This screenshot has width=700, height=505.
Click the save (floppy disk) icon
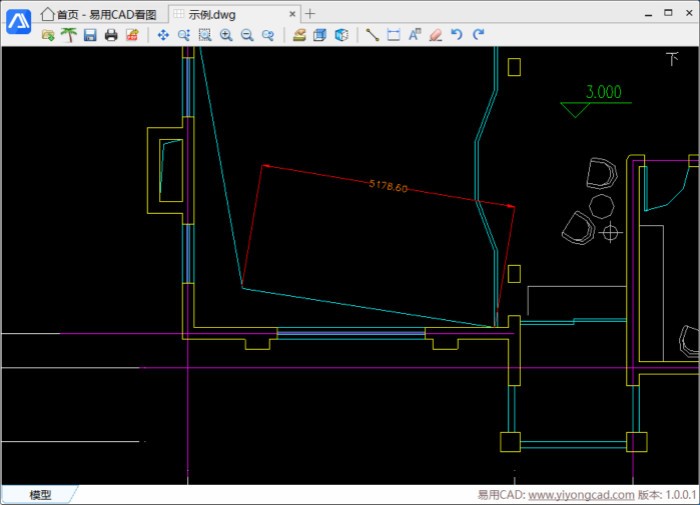pos(90,35)
